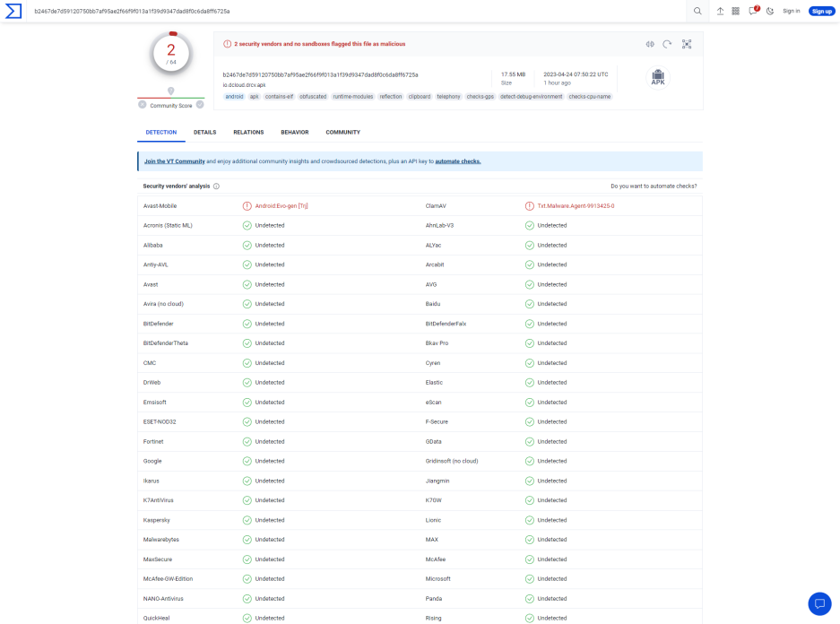This screenshot has height=624, width=840.
Task: Click the Gridinsoft (no cloud) vendor name
Action: (452, 461)
